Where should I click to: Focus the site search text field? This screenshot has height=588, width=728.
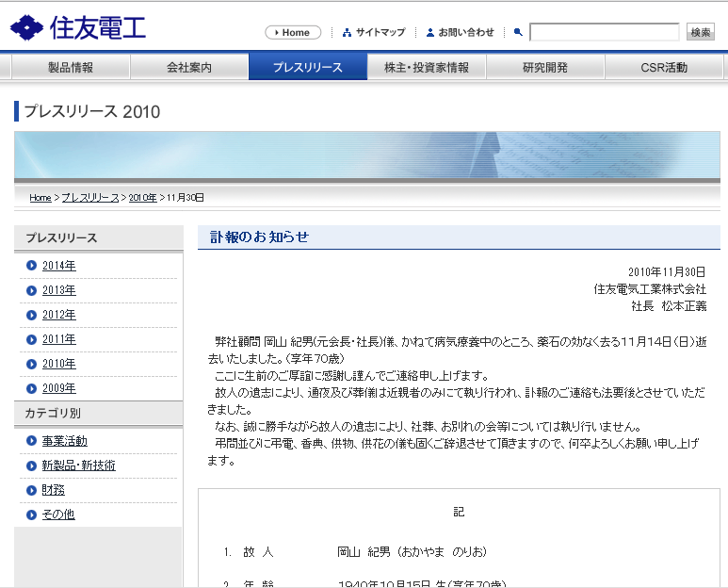point(605,32)
